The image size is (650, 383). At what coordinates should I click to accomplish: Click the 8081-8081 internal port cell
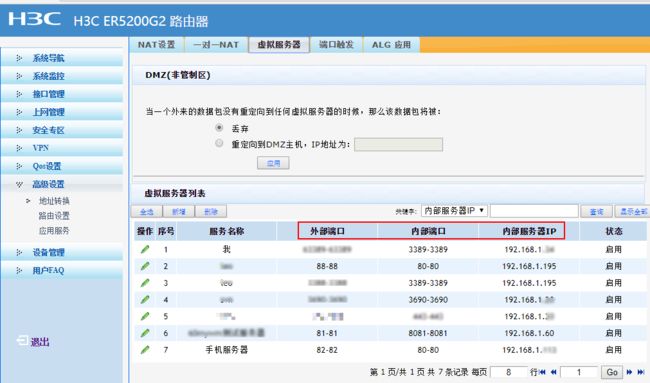pyautogui.click(x=428, y=333)
